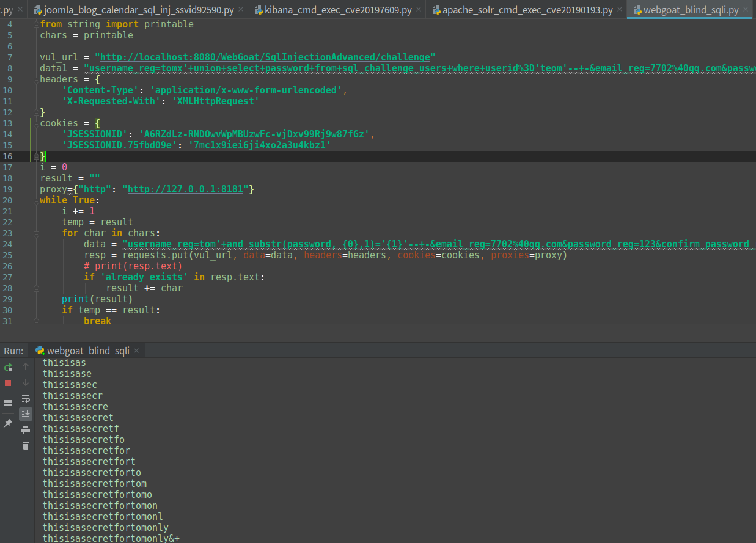
Task: Jump down the stack trace
Action: pyautogui.click(x=26, y=382)
